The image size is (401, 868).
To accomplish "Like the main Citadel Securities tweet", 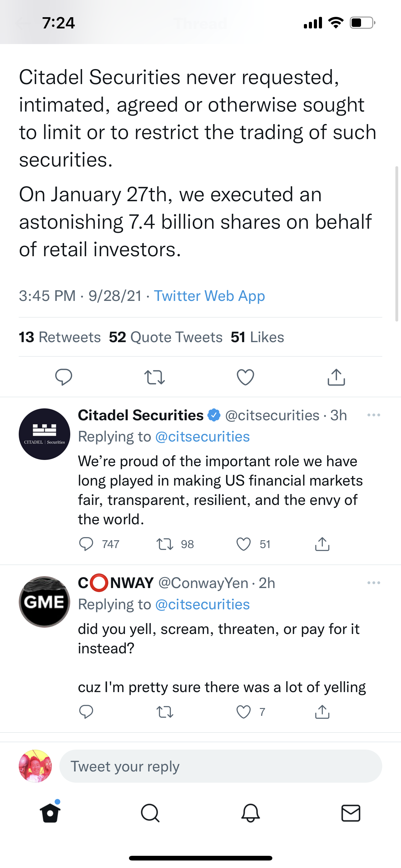I will (x=245, y=377).
